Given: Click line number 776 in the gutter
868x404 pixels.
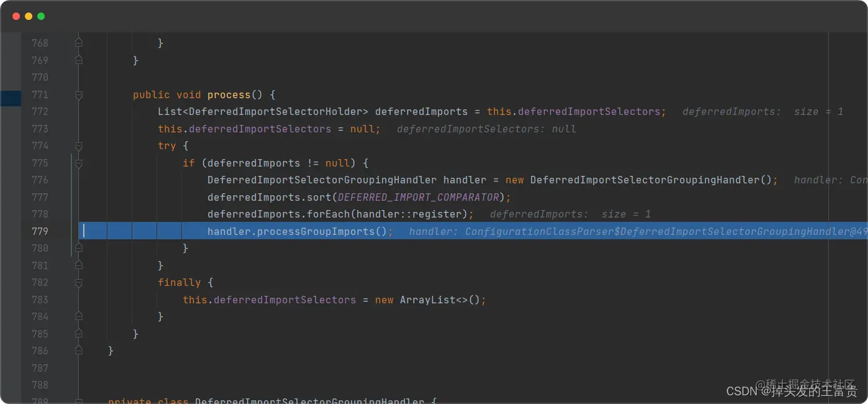Looking at the screenshot, I should (40, 180).
